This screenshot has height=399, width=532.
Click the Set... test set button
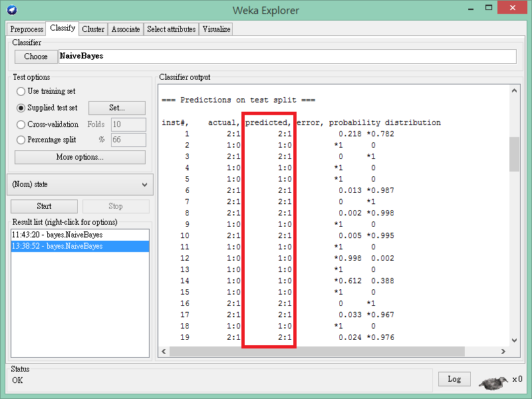[117, 108]
